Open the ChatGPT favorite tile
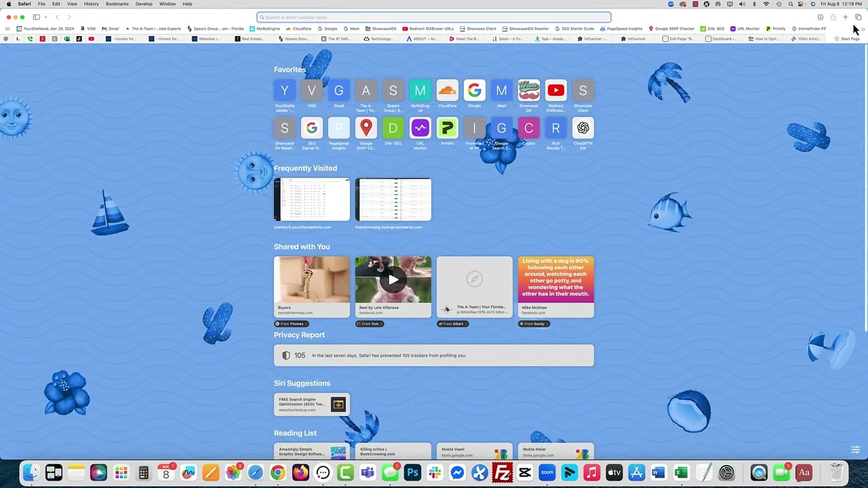 583,128
